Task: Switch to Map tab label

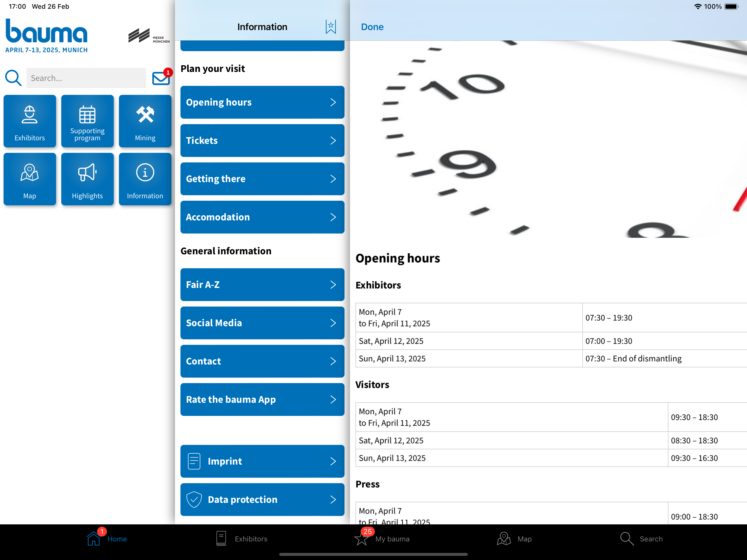Action: [524, 539]
